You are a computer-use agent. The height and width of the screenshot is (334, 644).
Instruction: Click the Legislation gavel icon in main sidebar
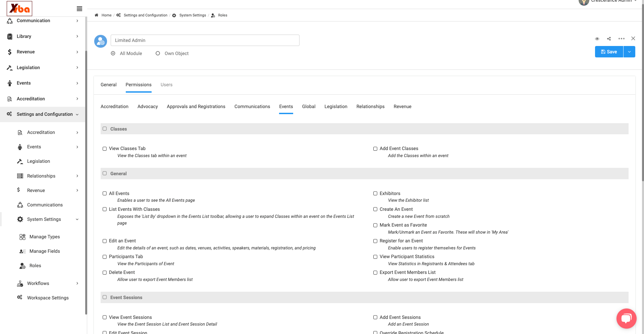pyautogui.click(x=10, y=67)
